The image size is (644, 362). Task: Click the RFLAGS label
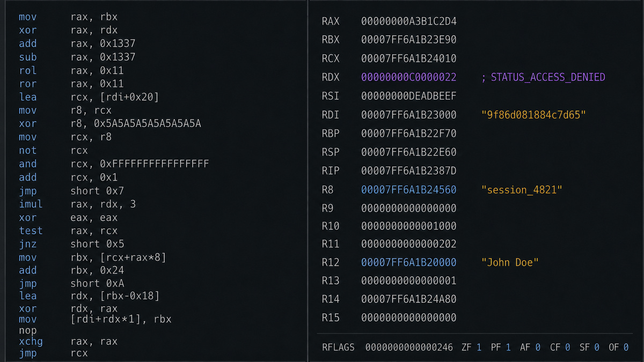click(338, 347)
